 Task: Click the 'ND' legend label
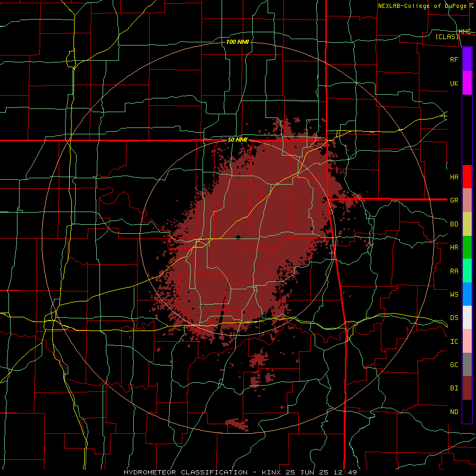(454, 412)
